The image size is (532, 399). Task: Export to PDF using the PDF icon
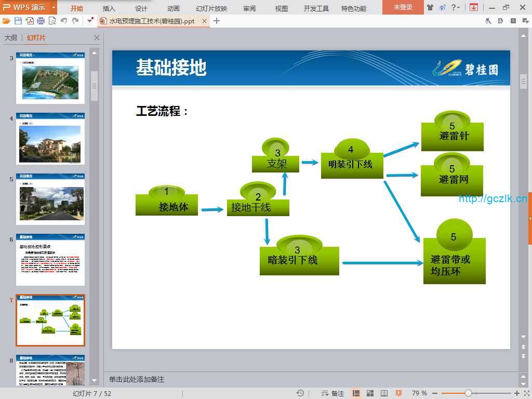(x=30, y=21)
